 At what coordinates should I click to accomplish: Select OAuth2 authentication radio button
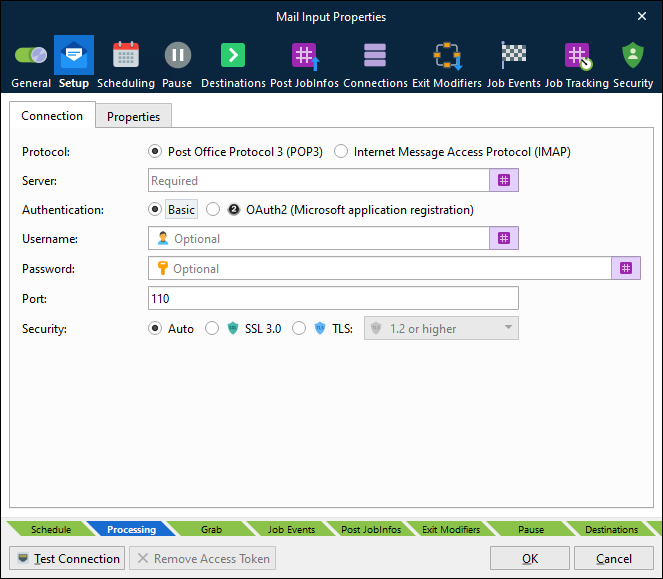[213, 209]
